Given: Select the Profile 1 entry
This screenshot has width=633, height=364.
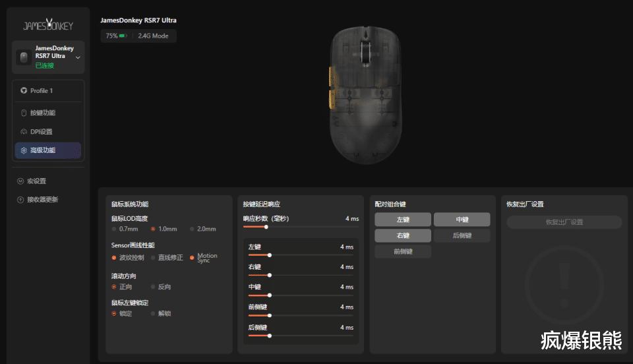Looking at the screenshot, I should pyautogui.click(x=48, y=90).
